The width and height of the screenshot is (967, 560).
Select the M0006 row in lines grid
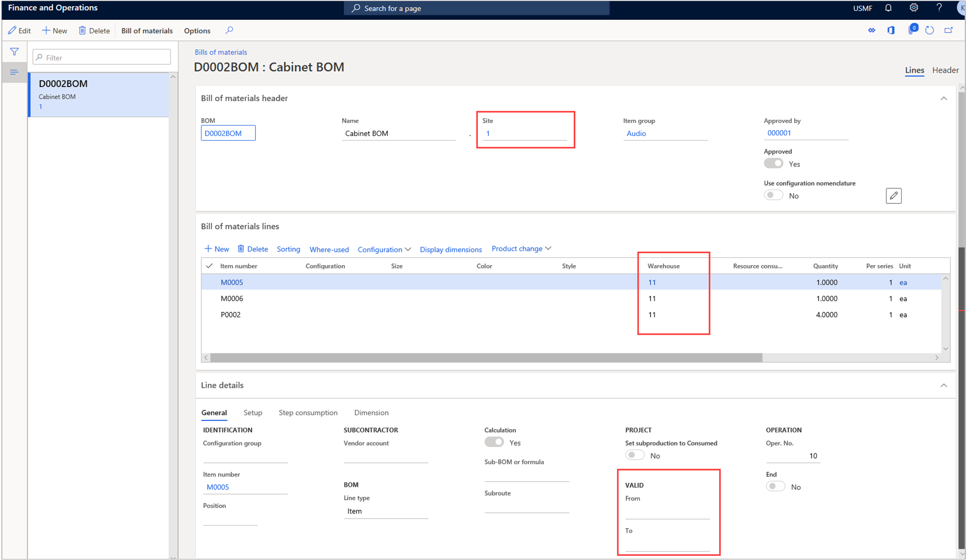point(571,299)
